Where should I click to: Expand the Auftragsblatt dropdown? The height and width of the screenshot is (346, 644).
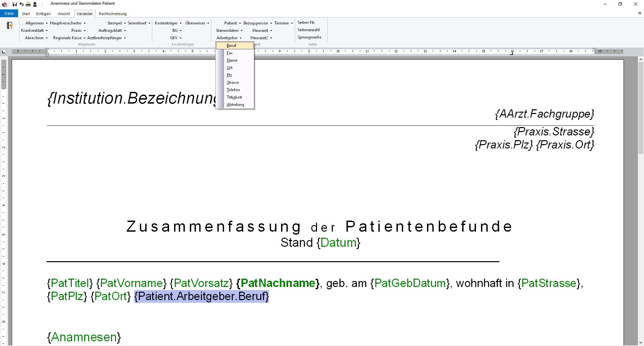point(112,31)
